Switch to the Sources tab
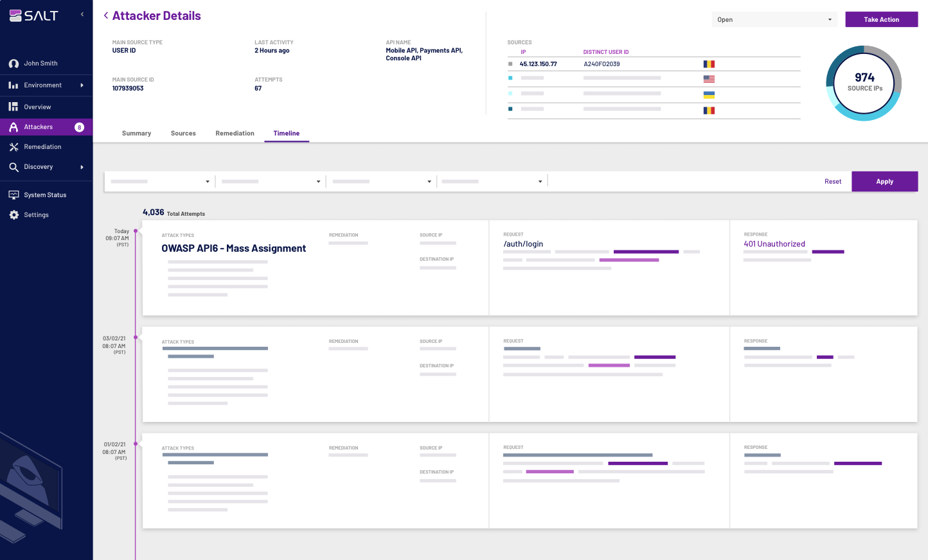This screenshot has width=928, height=560. click(183, 134)
